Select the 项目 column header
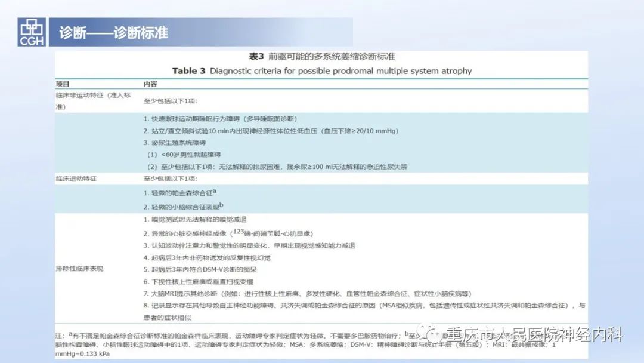This screenshot has width=644, height=363. pos(63,84)
